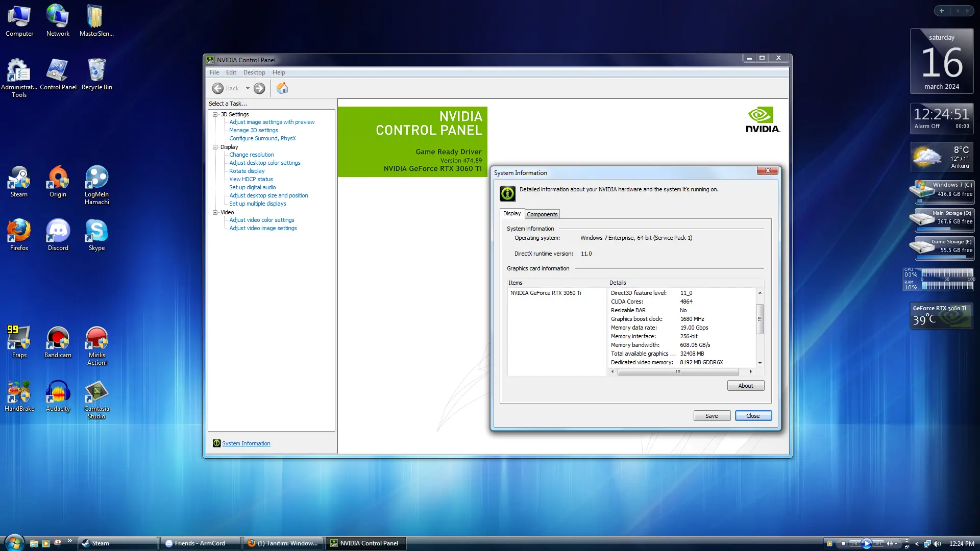
Task: Select the Camtasia Studio shortcut
Action: [96, 400]
